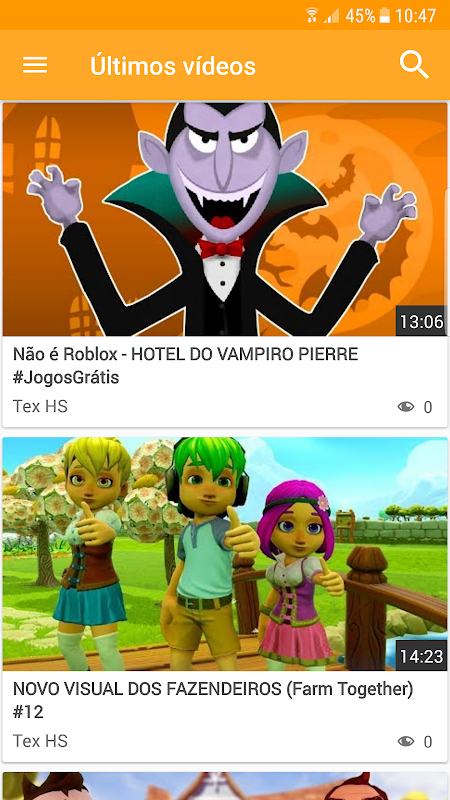Open the Farm Together farmers thumbnail

click(225, 554)
